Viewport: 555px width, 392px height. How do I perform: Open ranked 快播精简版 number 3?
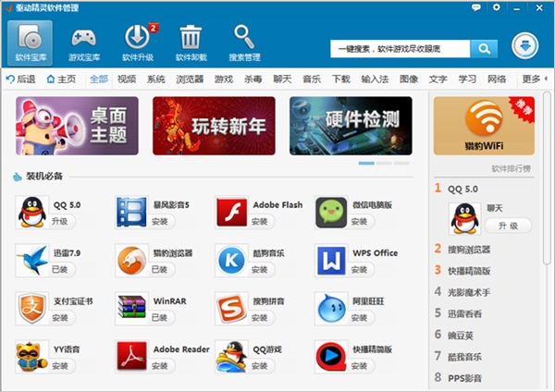(469, 271)
